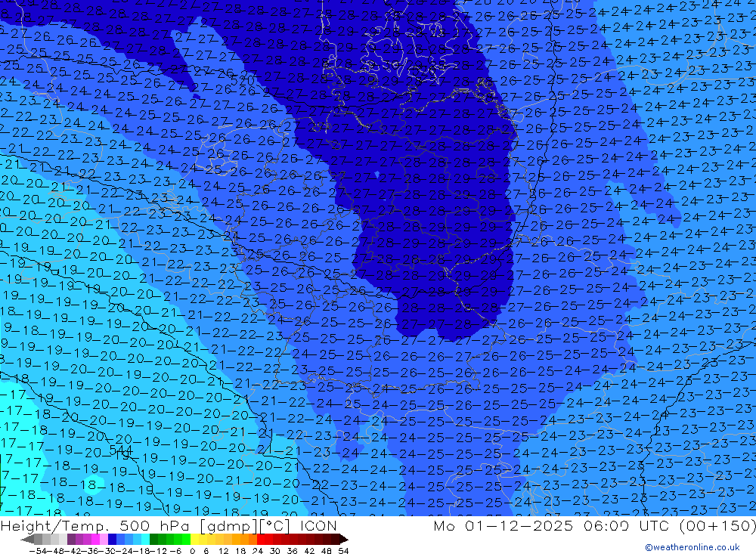The height and width of the screenshot is (554, 756).
Task: Click the 520 height contour label
Action: 243,79
